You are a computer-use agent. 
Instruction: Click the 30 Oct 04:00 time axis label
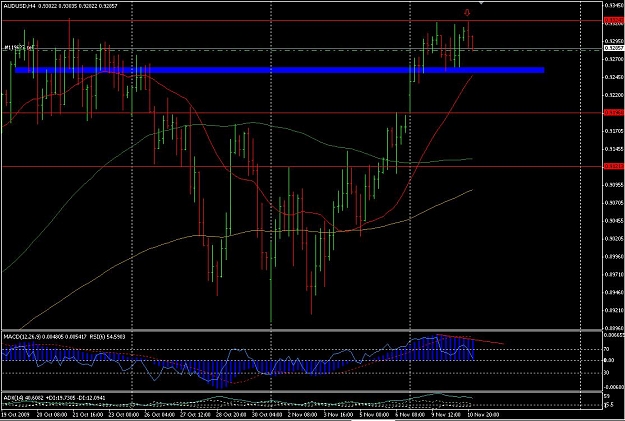pyautogui.click(x=266, y=415)
